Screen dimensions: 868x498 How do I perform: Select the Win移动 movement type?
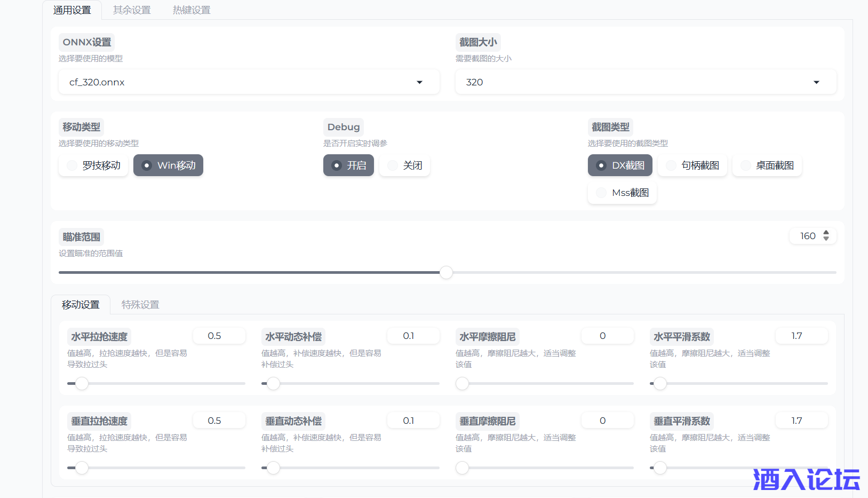168,165
